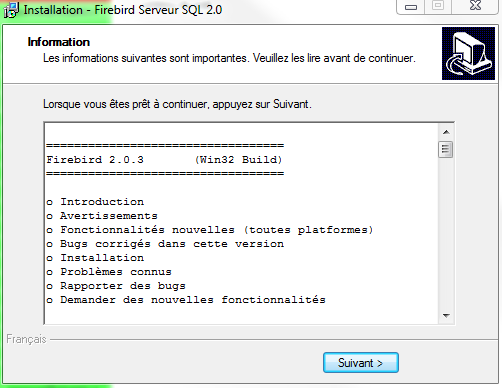Click the setup icon in title bar

11,10
